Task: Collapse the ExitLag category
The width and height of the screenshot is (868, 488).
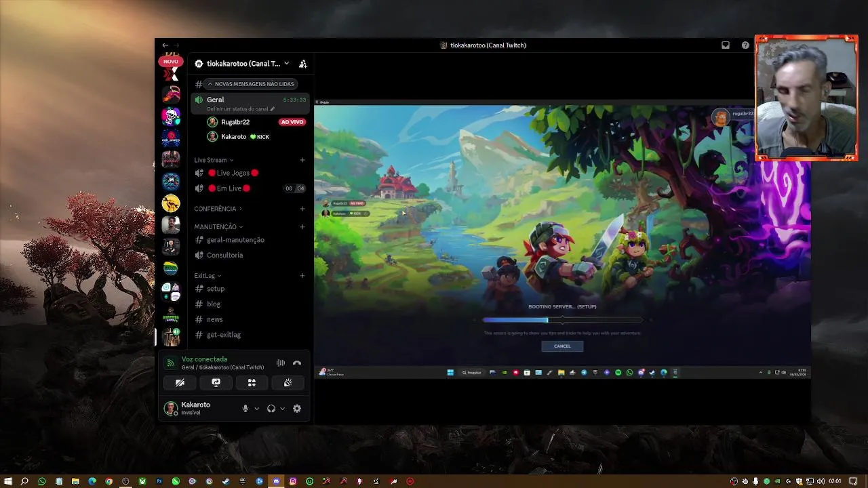Action: point(208,276)
